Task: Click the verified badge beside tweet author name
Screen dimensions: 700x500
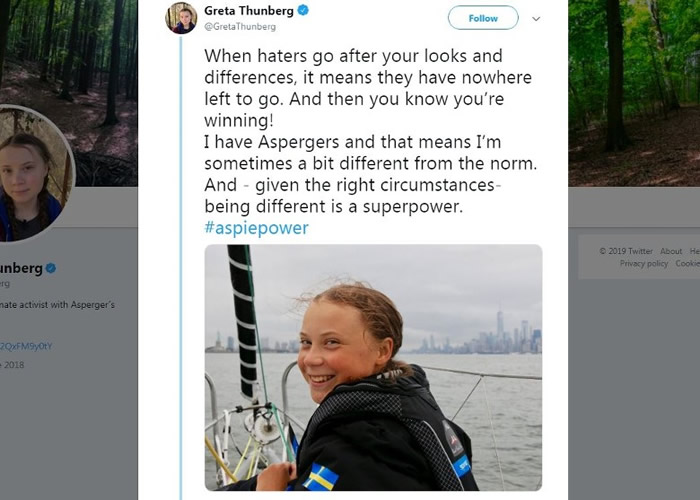Action: [x=303, y=11]
